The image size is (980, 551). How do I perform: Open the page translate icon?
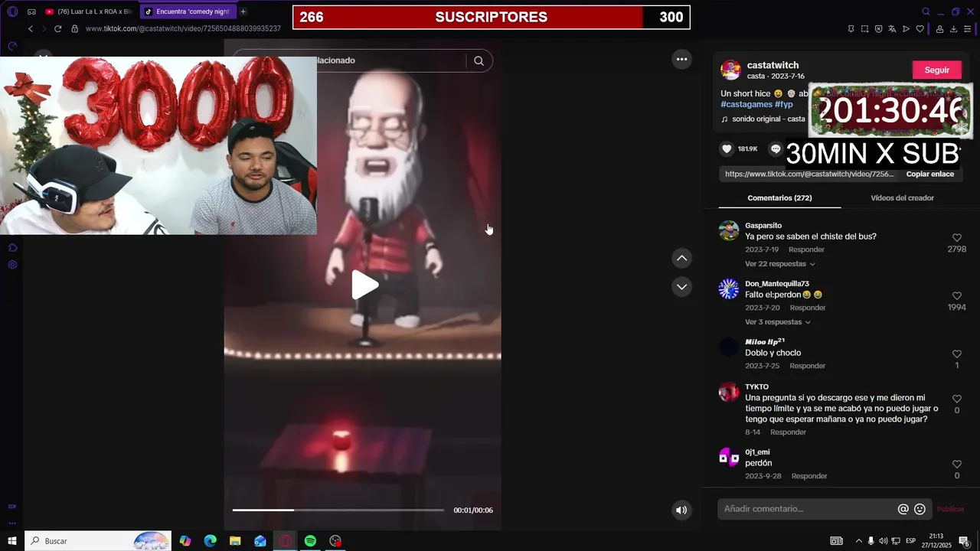pos(892,29)
